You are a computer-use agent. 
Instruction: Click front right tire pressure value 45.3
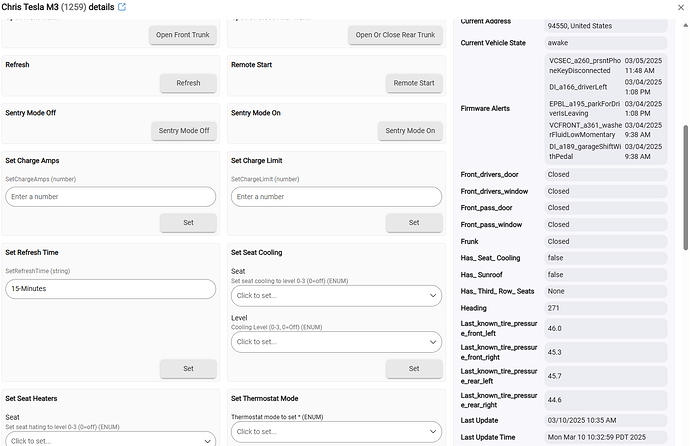(x=606, y=353)
